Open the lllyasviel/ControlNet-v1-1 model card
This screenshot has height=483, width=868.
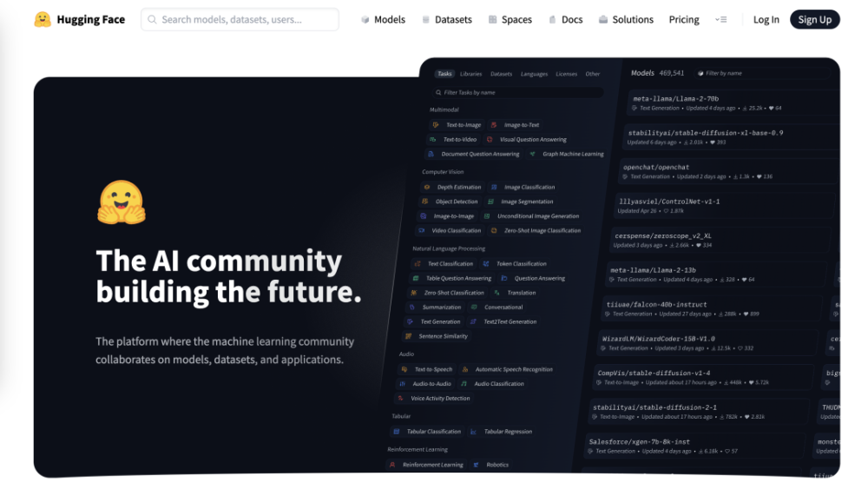[x=725, y=206]
